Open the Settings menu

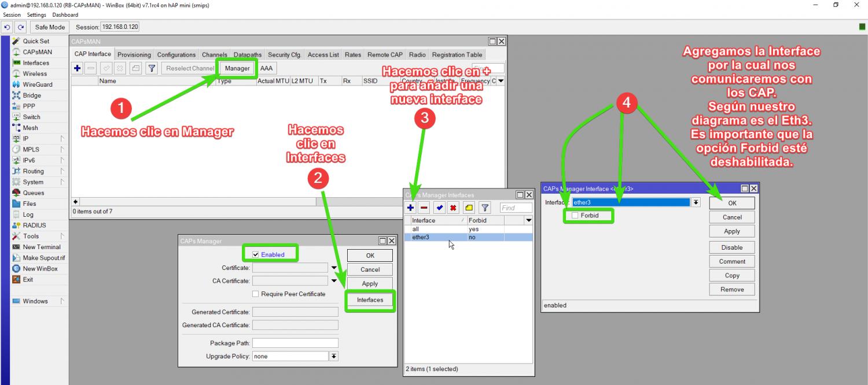36,15
